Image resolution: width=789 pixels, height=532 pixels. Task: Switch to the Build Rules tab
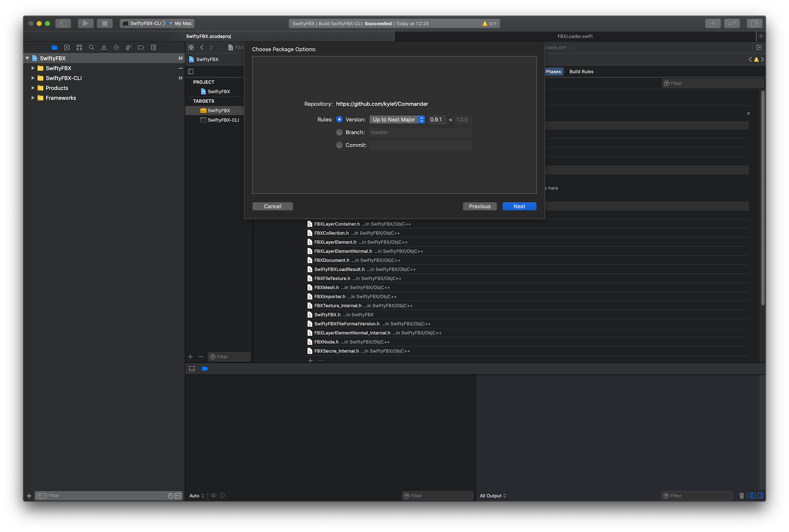(581, 72)
